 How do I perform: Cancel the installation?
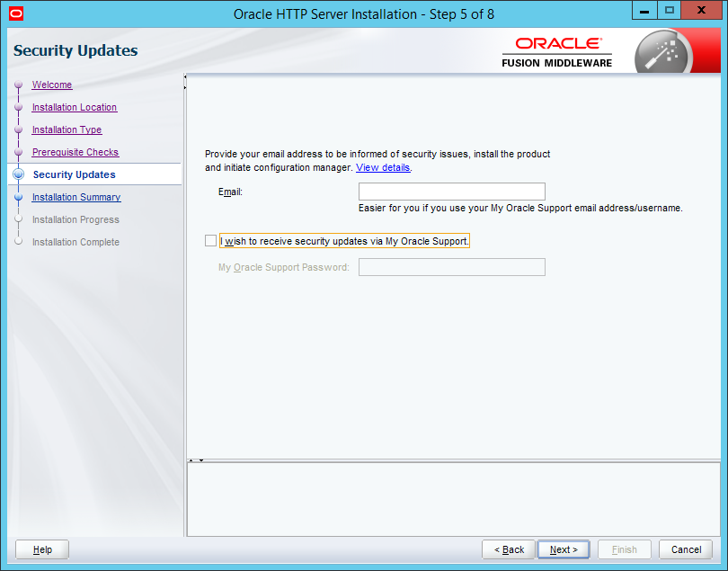click(686, 549)
